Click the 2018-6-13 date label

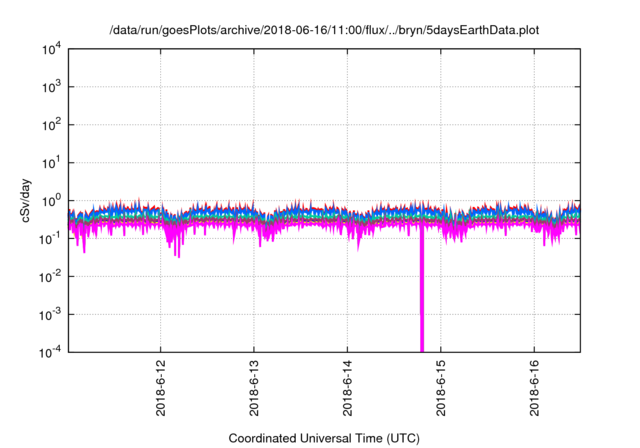pyautogui.click(x=254, y=388)
